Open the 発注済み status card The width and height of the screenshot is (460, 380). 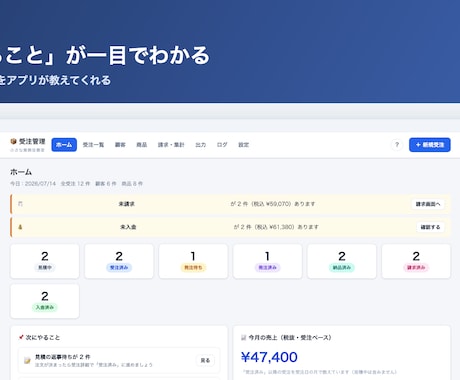(268, 261)
